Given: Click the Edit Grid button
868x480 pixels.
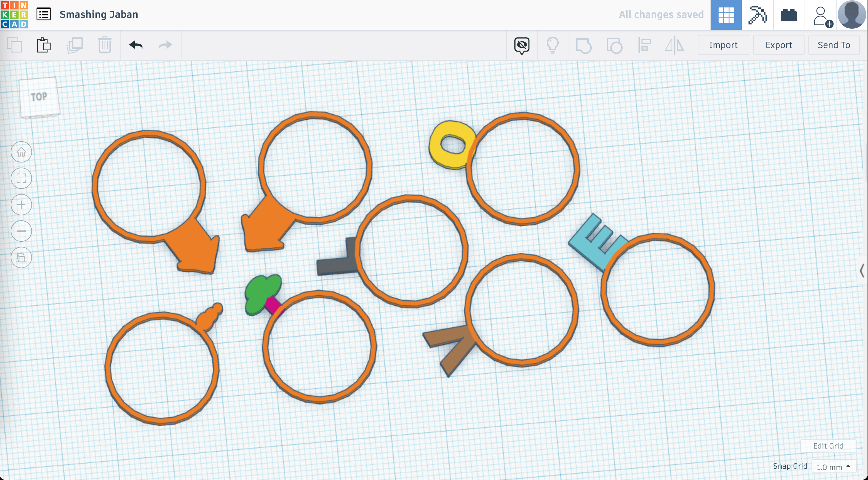Looking at the screenshot, I should [x=828, y=446].
